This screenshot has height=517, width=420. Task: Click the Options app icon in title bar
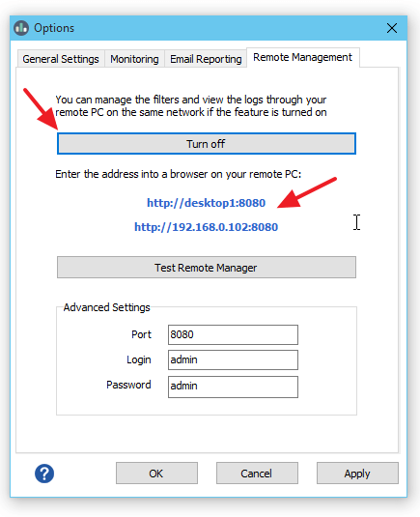click(21, 28)
